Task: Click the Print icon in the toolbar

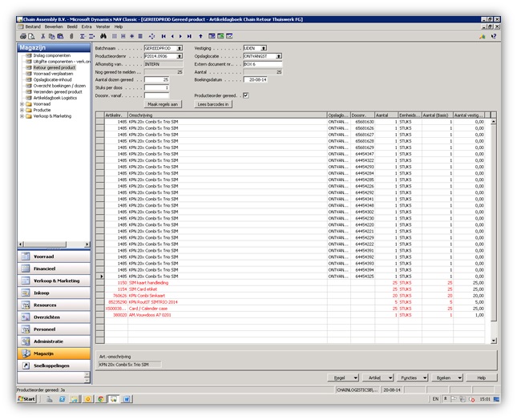Action: coord(23,36)
